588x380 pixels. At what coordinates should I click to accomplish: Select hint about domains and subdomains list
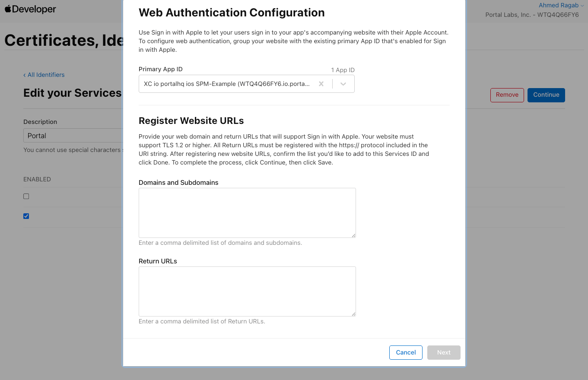click(220, 243)
